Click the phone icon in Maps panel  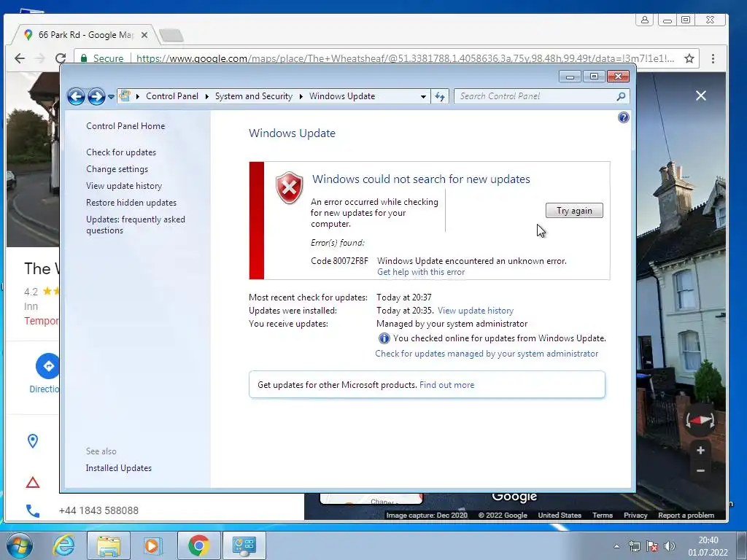pyautogui.click(x=32, y=510)
